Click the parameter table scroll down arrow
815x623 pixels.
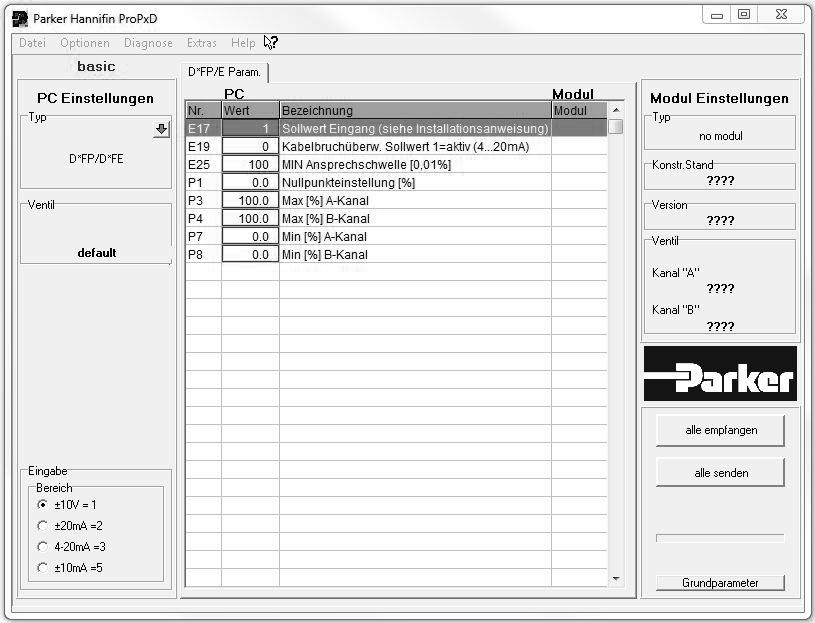coord(616,579)
